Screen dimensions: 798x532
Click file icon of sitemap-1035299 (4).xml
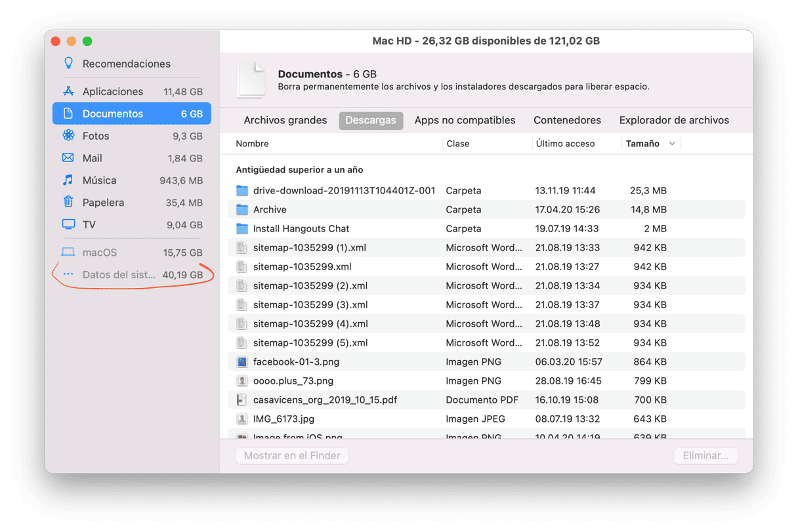click(242, 324)
